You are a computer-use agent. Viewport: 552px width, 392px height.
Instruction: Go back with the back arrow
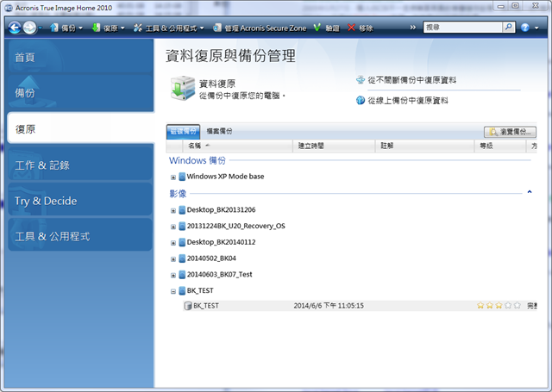15,28
